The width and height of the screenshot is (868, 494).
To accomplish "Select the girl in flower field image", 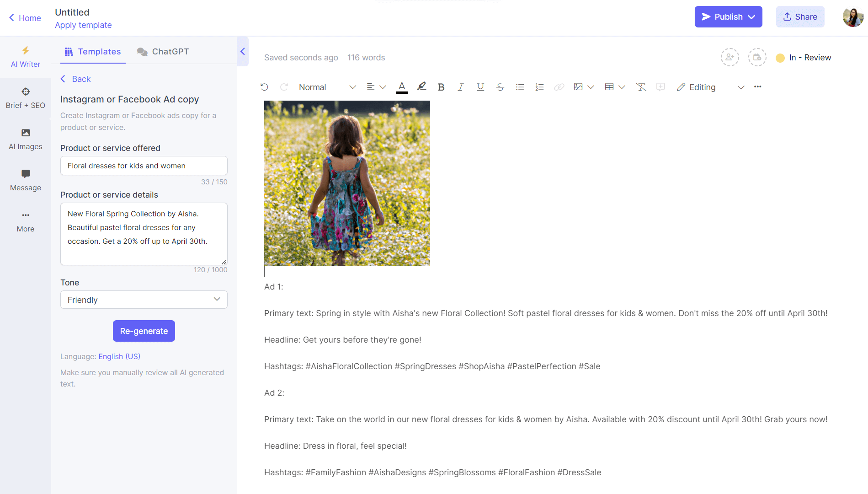I will coord(347,183).
